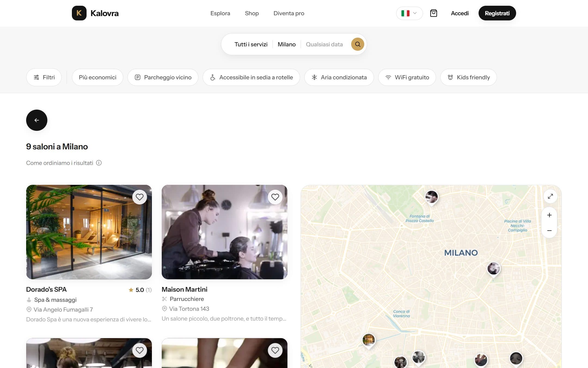The width and height of the screenshot is (588, 368).
Task: Click the Via Tortona 143 address
Action: 189,309
